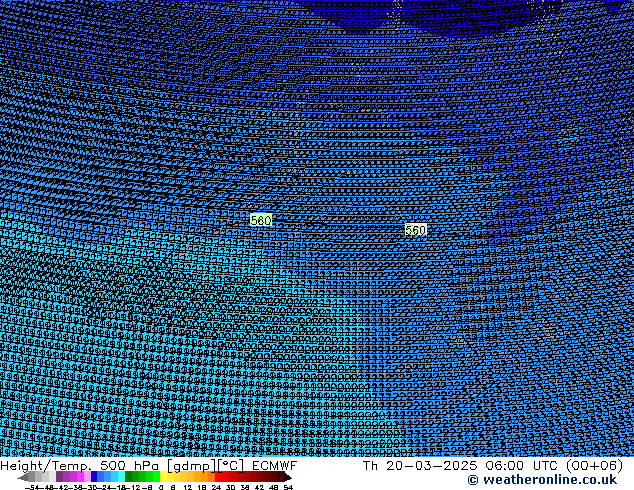
Task: Click the legend value 12
Action: click(x=188, y=488)
